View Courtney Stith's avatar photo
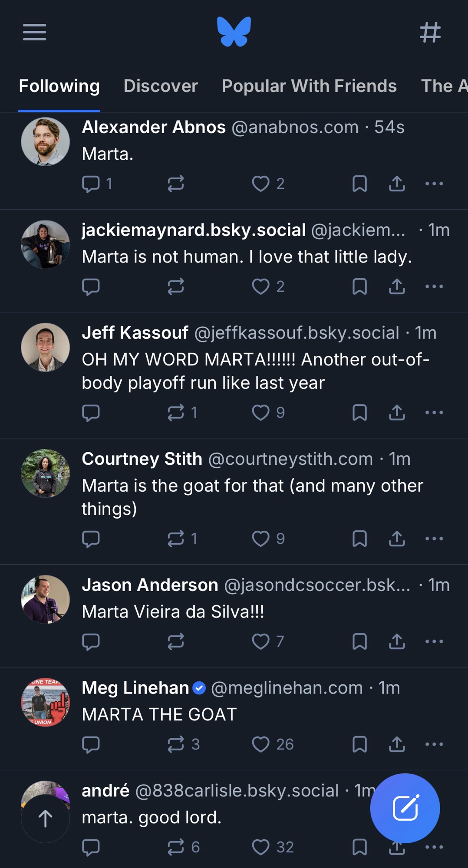Image resolution: width=468 pixels, height=868 pixels. [x=45, y=473]
